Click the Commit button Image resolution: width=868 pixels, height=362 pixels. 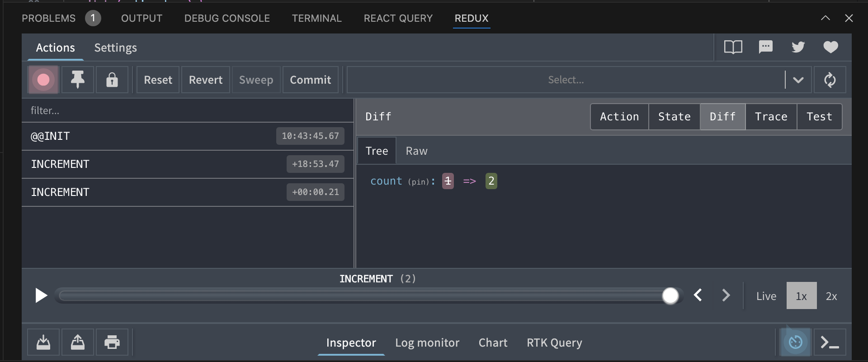(310, 80)
